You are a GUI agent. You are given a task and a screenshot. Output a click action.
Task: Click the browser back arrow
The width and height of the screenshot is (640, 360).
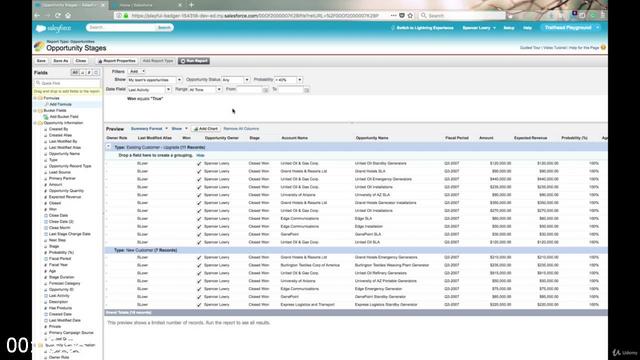[37, 16]
